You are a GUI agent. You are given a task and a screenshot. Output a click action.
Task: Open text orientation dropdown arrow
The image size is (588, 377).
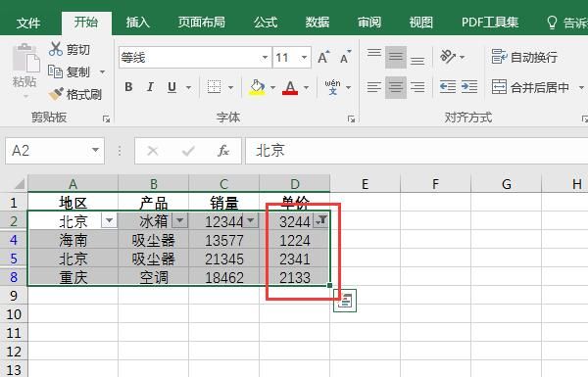(x=462, y=58)
